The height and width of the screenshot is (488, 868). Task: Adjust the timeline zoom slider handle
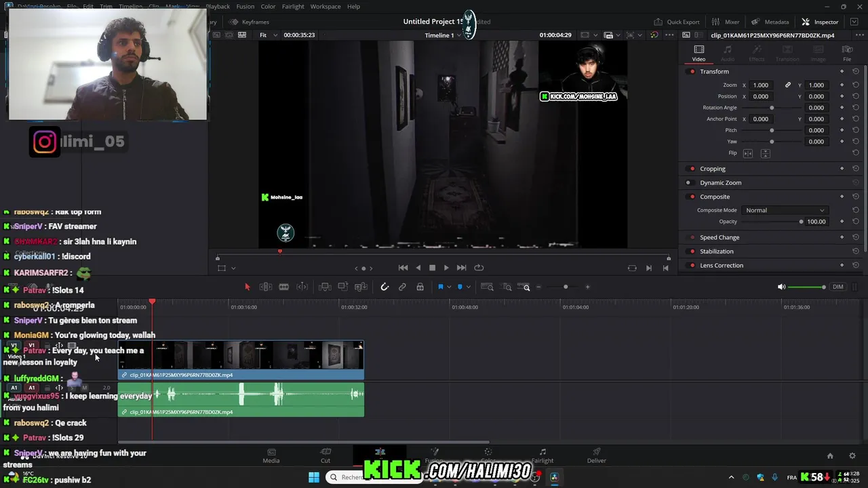click(566, 287)
